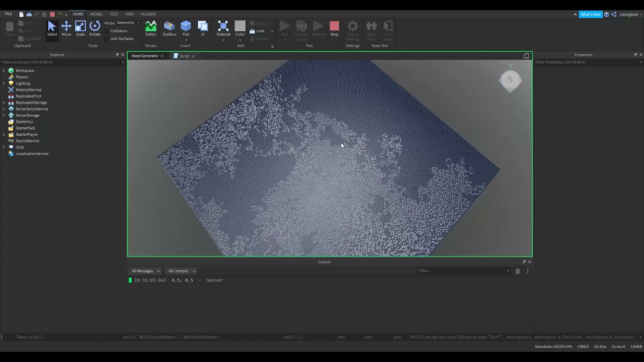Click the view selector cube in viewport
644x362 pixels.
click(510, 80)
